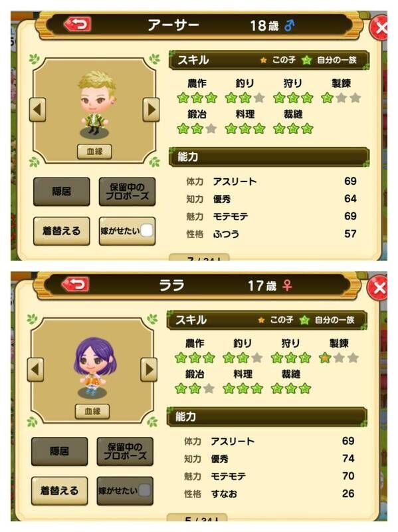Open 血縁 under アーサー's portrait
The image size is (398, 532).
(94, 152)
